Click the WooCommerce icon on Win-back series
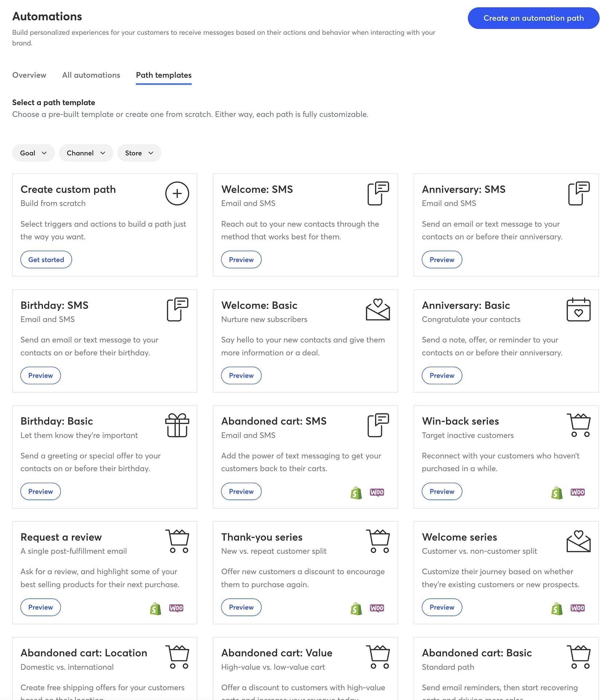The width and height of the screenshot is (614, 700). coord(578,492)
